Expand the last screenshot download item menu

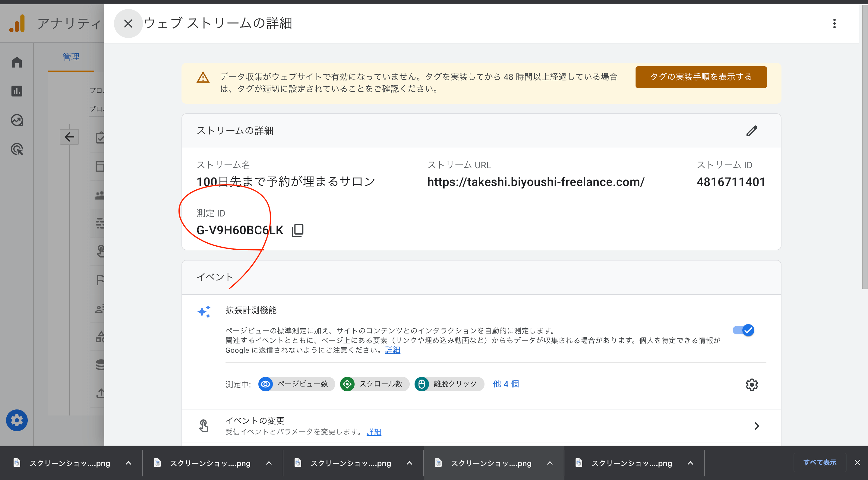pos(690,463)
